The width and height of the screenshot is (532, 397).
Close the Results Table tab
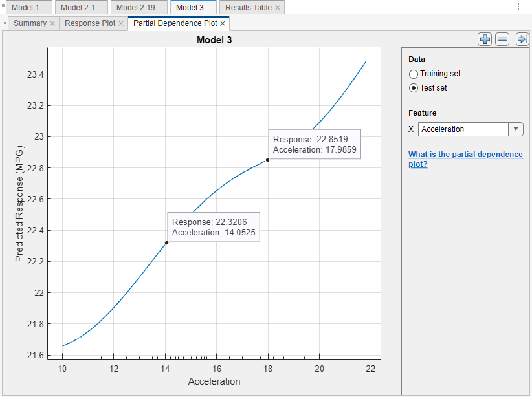click(278, 8)
